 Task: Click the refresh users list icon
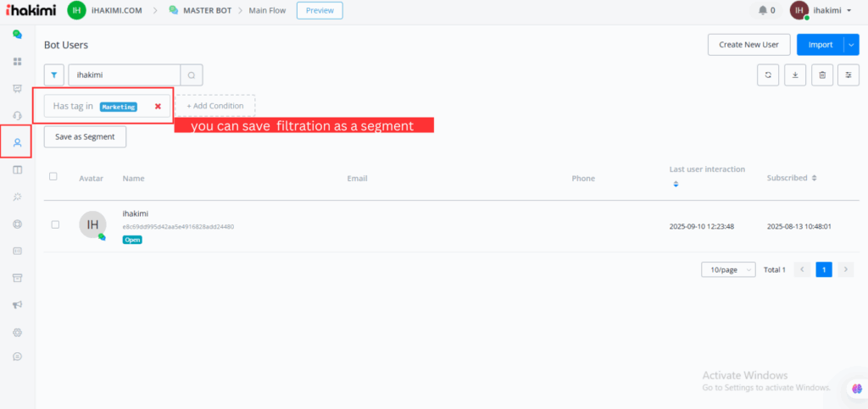coord(768,75)
